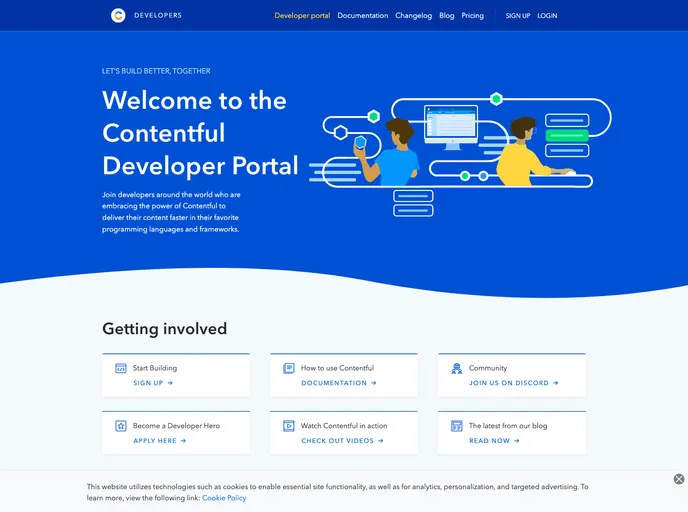The height and width of the screenshot is (512, 688).
Task: Click the How to use Contentful title
Action: click(x=337, y=368)
